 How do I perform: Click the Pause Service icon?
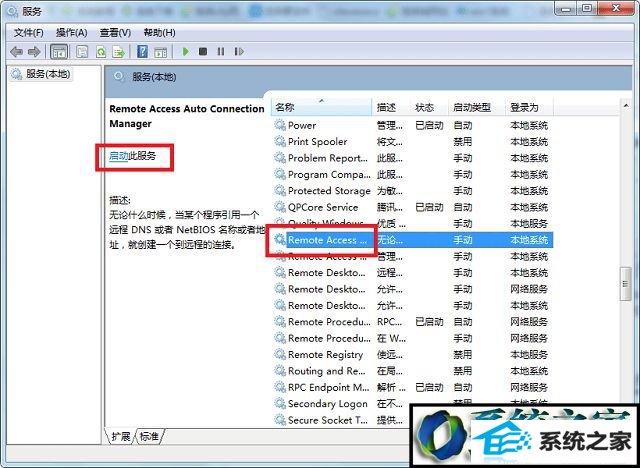(221, 52)
